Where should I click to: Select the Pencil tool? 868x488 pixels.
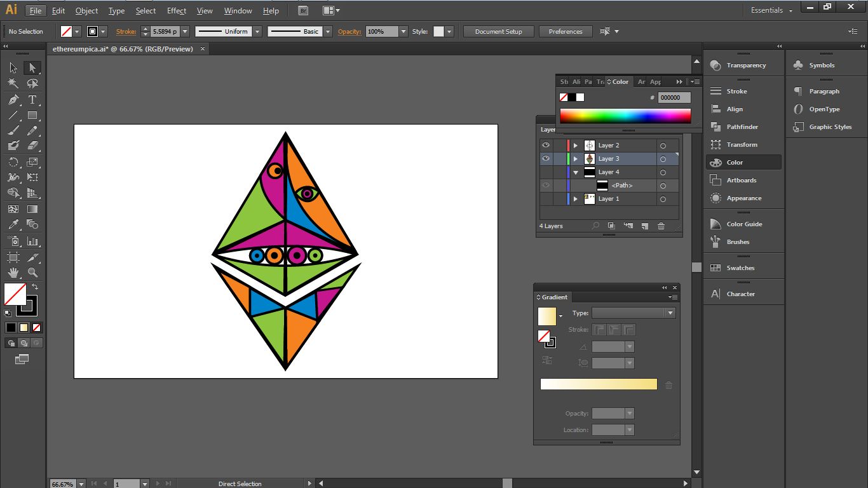(x=32, y=131)
